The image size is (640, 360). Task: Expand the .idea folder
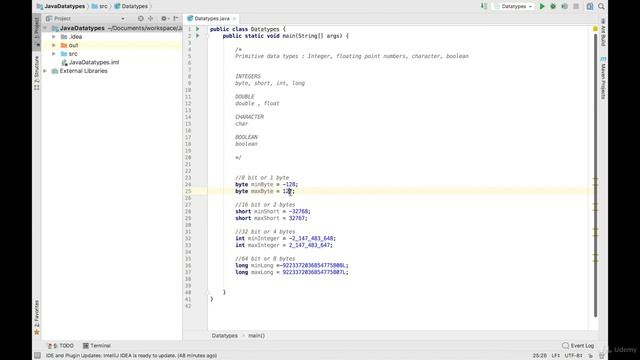[x=53, y=37]
